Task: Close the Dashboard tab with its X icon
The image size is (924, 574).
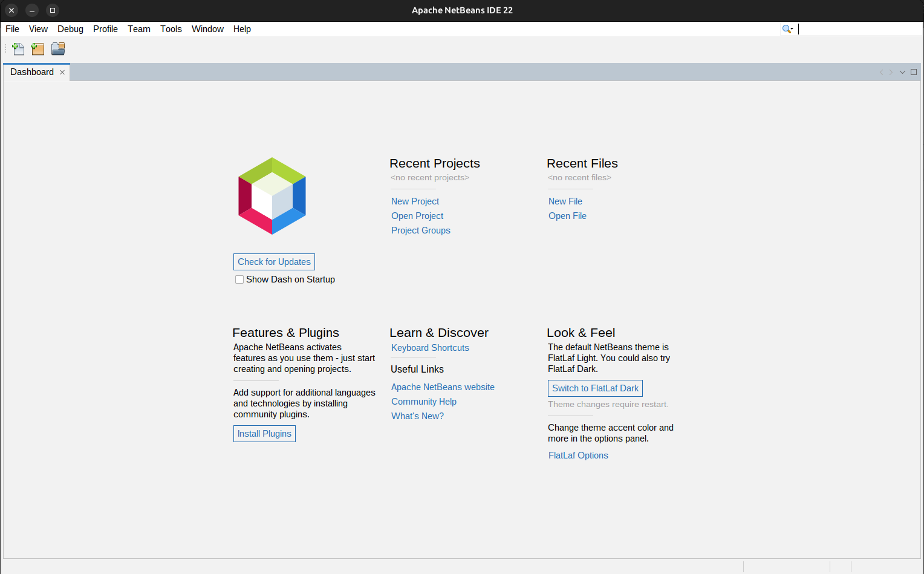Action: click(x=62, y=72)
